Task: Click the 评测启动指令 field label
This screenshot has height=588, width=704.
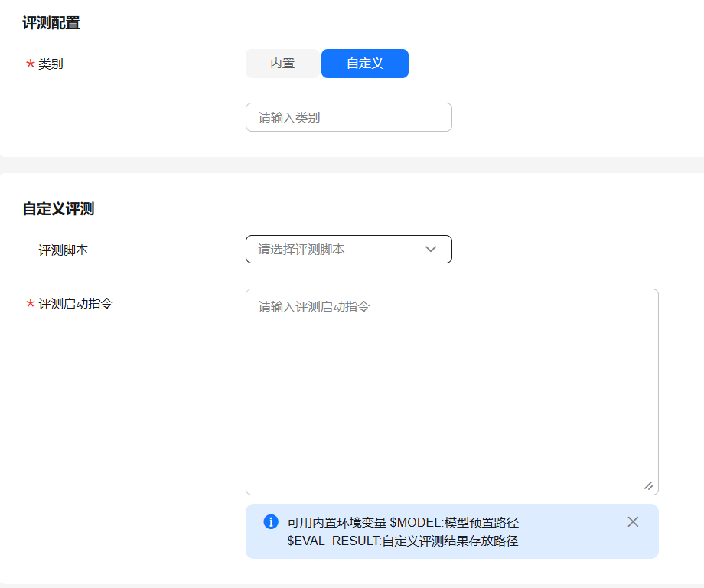Action: click(x=76, y=303)
